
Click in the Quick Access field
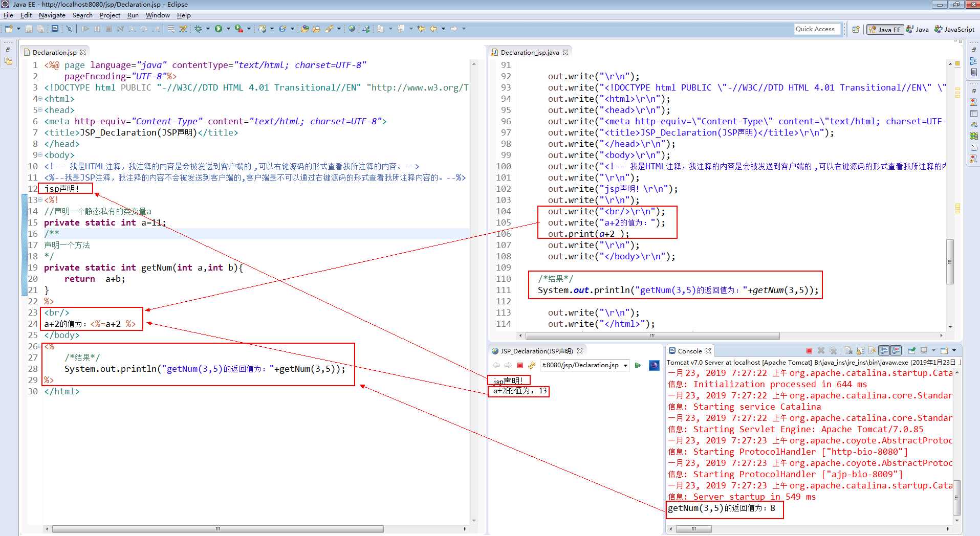coord(817,29)
